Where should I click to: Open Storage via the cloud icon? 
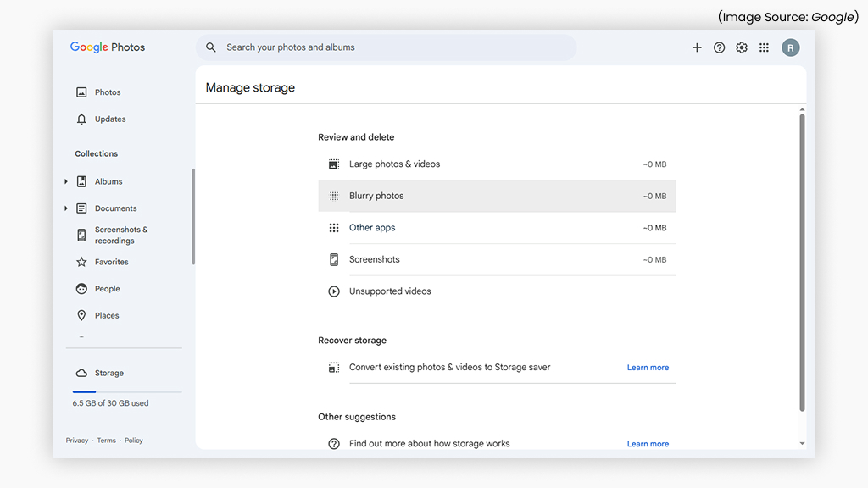tap(81, 373)
